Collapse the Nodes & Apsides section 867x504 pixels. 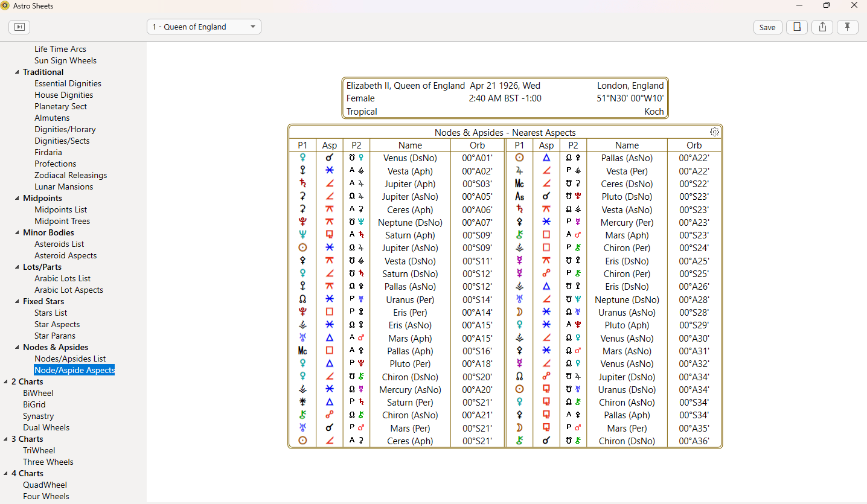pyautogui.click(x=17, y=348)
